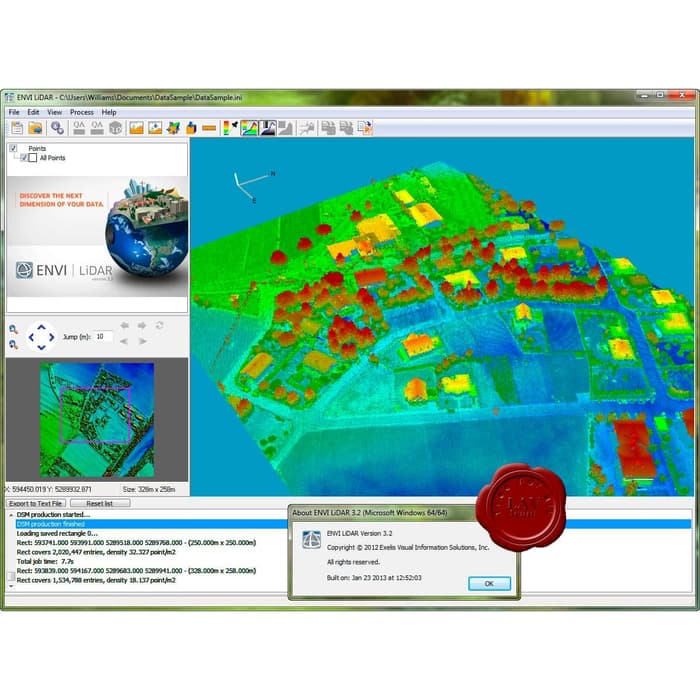Pan view up with navigation arrow

coord(41,326)
